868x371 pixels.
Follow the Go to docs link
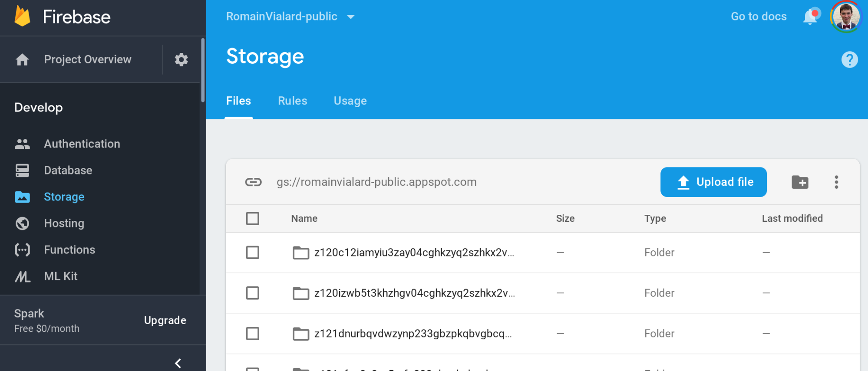759,16
